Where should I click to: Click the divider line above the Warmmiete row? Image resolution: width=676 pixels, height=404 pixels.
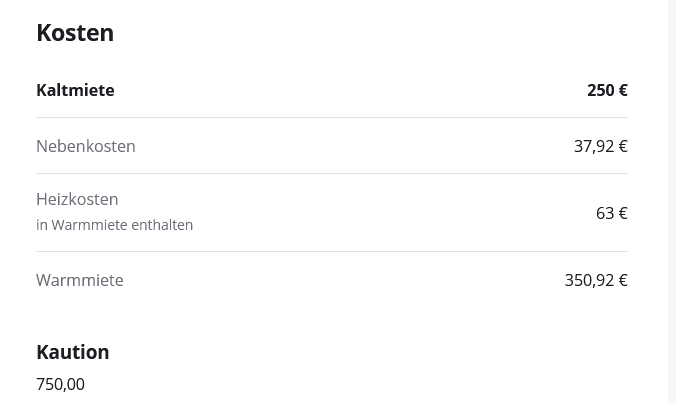(x=332, y=252)
